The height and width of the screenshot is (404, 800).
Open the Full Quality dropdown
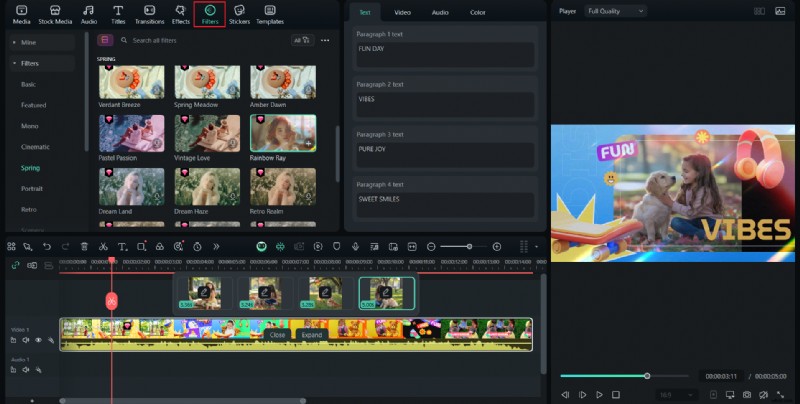[615, 11]
